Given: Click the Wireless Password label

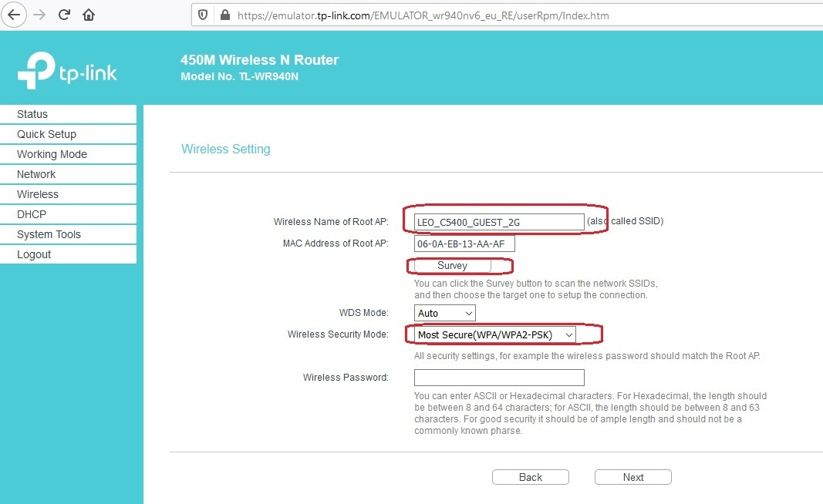Looking at the screenshot, I should tap(346, 378).
